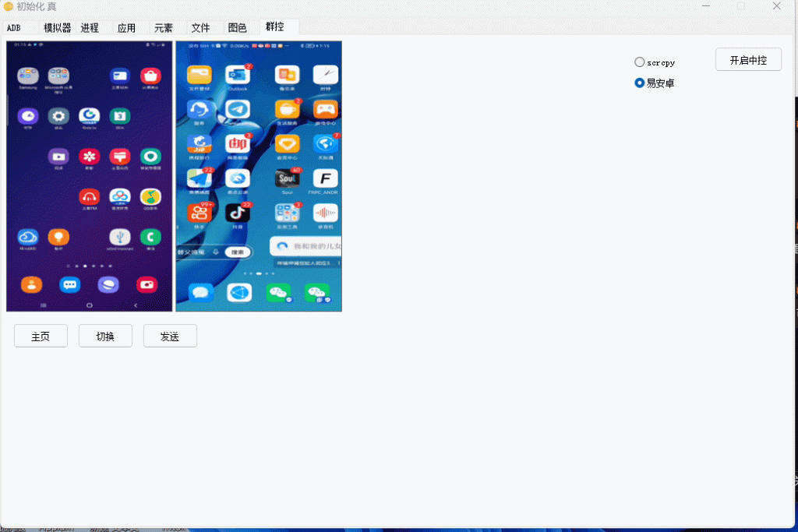Open the browser app in right phone dock
This screenshot has width=798, height=532.
pos(240,293)
